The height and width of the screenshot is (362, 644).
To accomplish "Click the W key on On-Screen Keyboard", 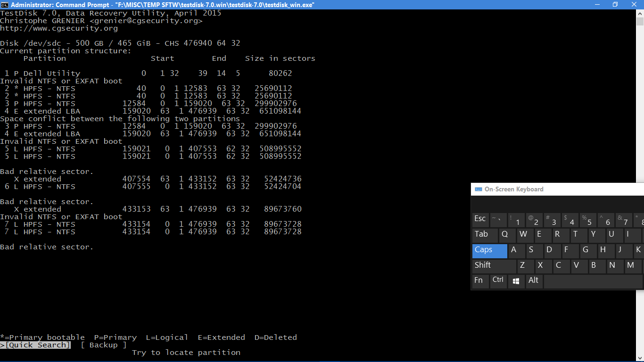I will coord(525,235).
